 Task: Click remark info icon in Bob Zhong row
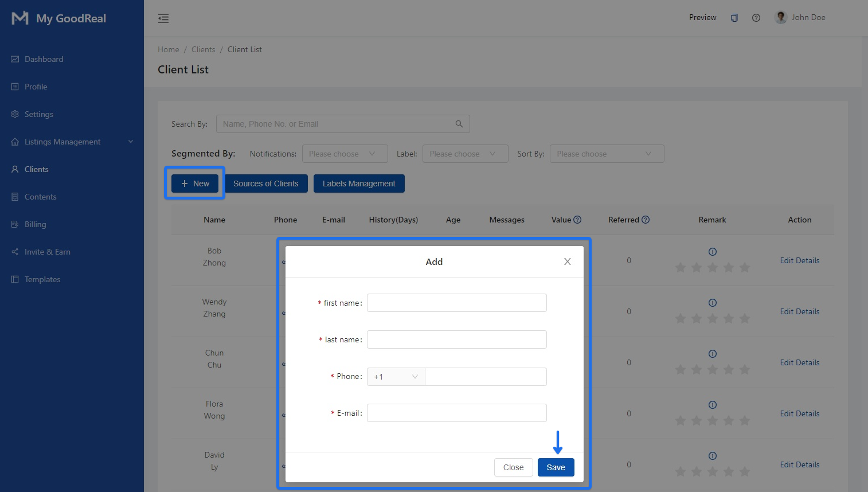(713, 252)
